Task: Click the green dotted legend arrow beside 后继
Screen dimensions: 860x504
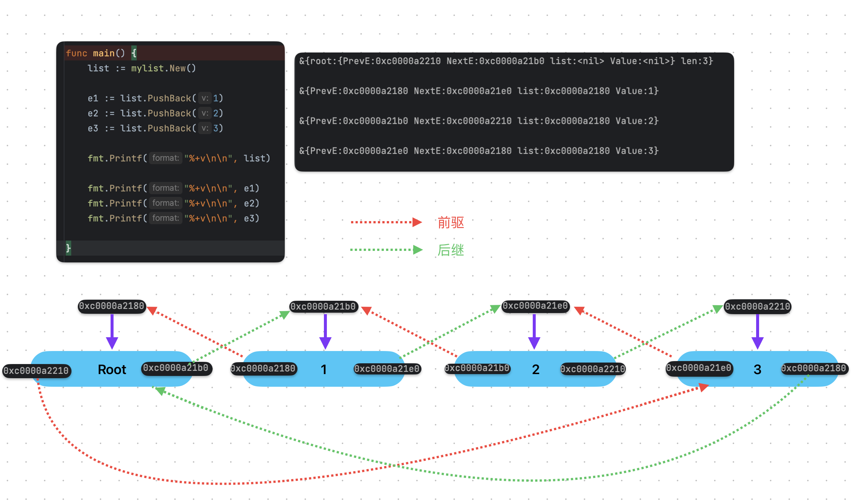Action: point(386,250)
